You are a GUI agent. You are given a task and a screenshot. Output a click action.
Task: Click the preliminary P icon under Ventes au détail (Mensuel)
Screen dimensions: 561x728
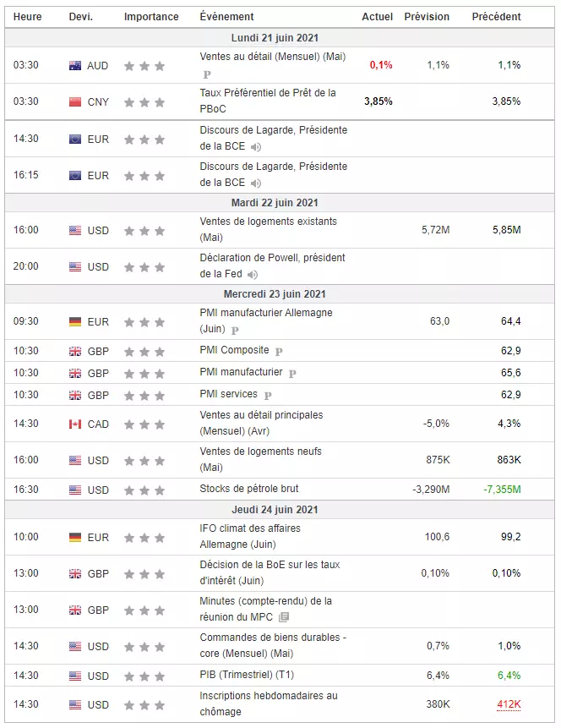pyautogui.click(x=207, y=74)
